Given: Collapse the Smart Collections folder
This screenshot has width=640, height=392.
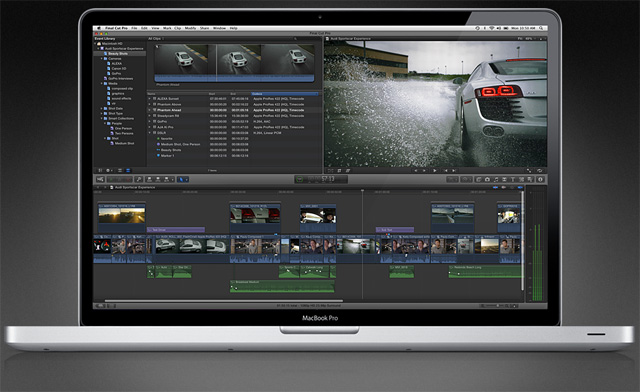Looking at the screenshot, I should [102, 118].
